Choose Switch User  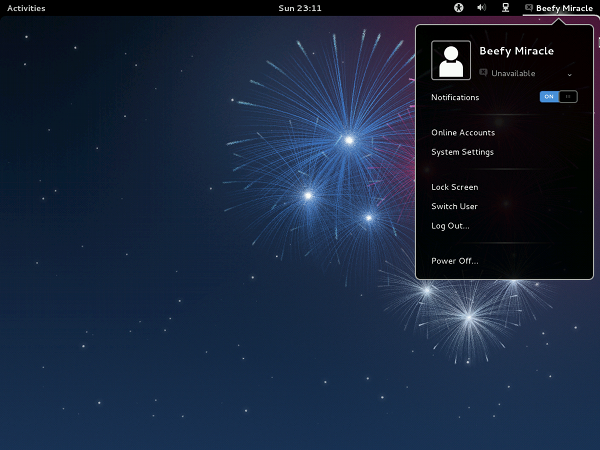[454, 206]
